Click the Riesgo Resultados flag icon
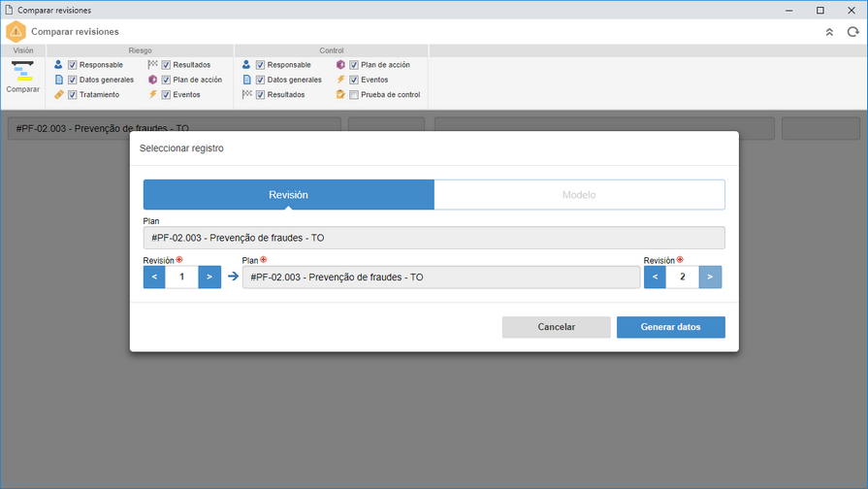 (x=153, y=65)
